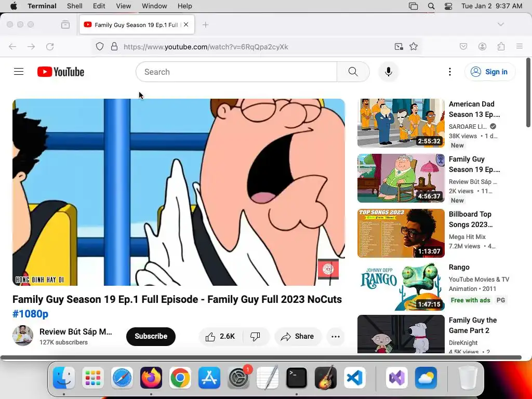Click the browser address bar URL
This screenshot has width=532, height=399.
click(x=206, y=47)
